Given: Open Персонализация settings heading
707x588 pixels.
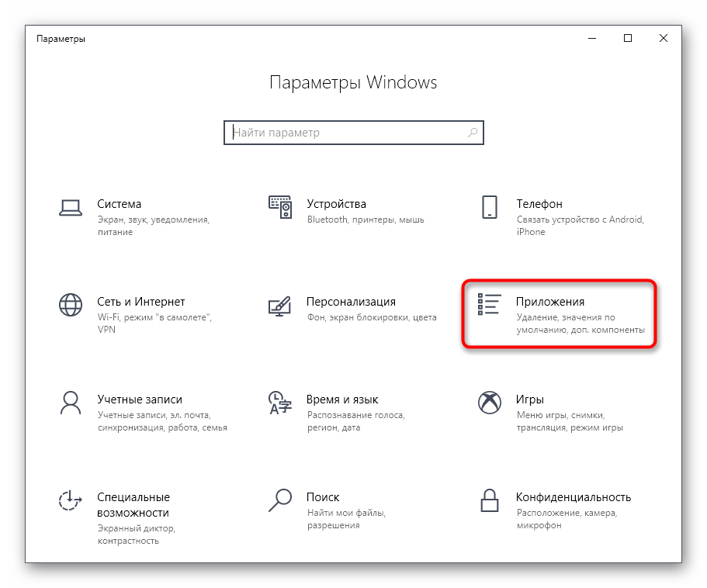Looking at the screenshot, I should coord(352,302).
